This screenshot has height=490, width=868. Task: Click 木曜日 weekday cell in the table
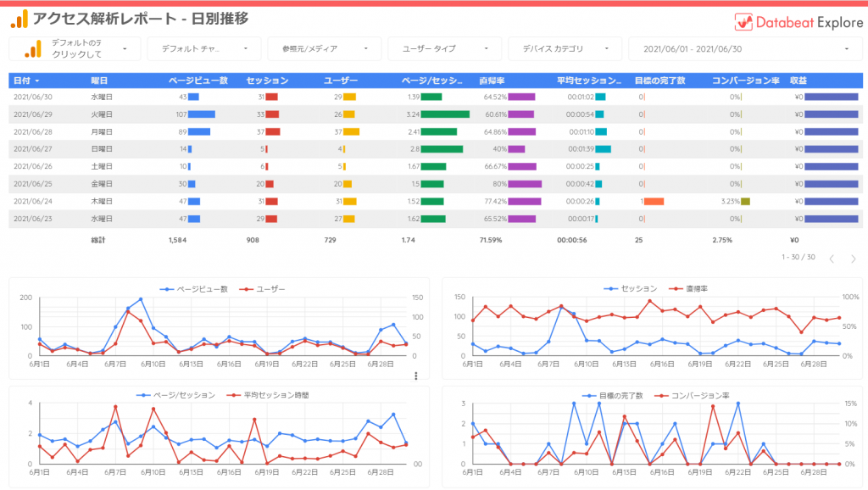[102, 201]
